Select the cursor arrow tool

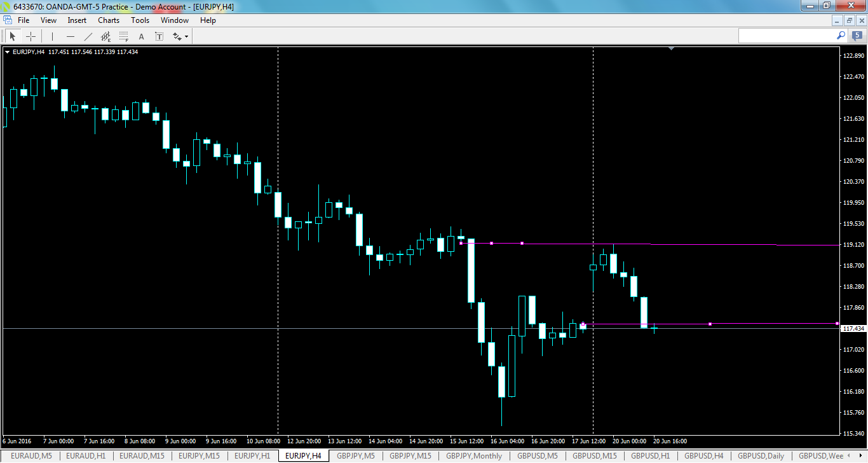(12, 36)
